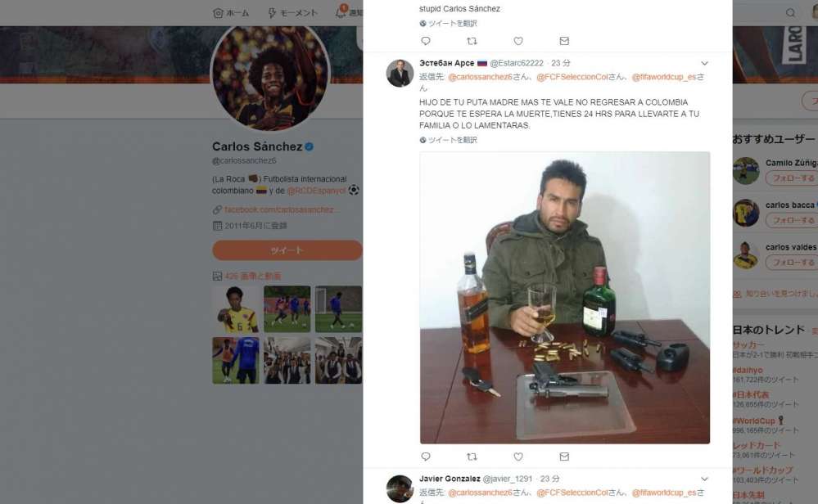The height and width of the screenshot is (504, 818).
Task: Open the notifications bell icon
Action: pyautogui.click(x=341, y=13)
